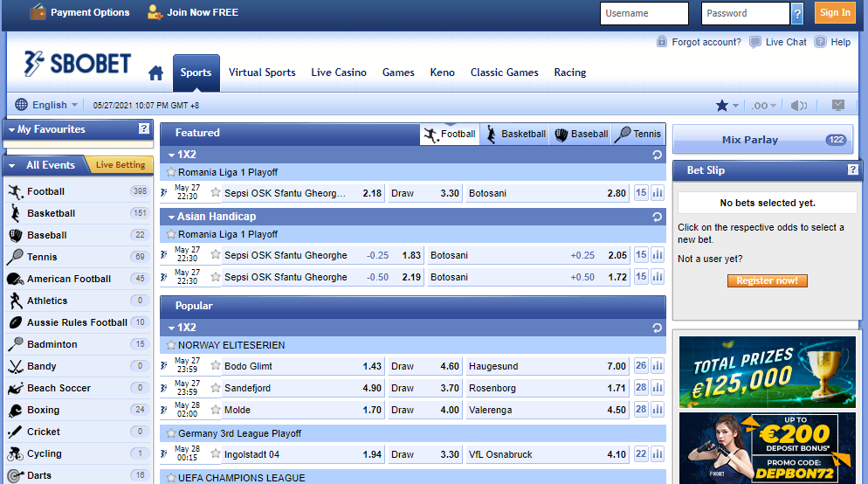Image resolution: width=868 pixels, height=484 pixels.
Task: Switch Featured to Basketball tab
Action: coord(515,134)
